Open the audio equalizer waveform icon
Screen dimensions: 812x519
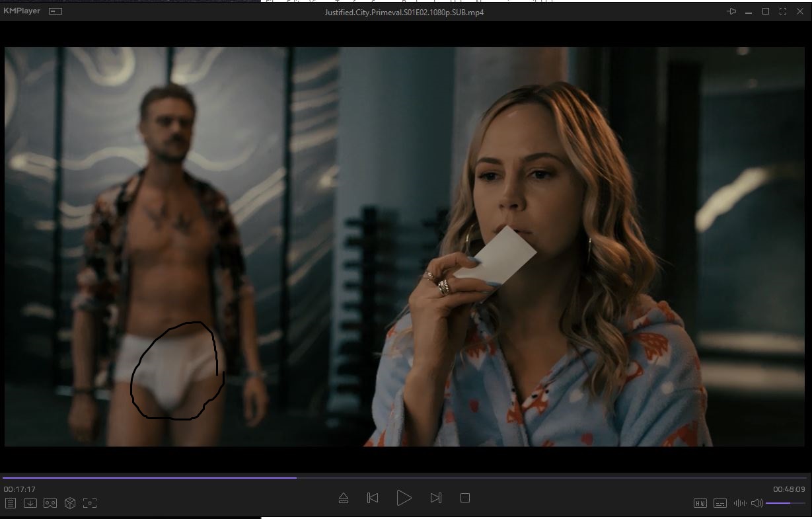[x=739, y=503]
